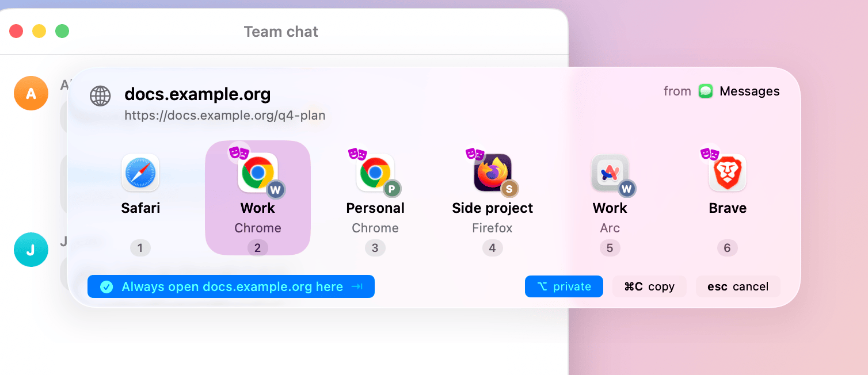The image size is (868, 375).
Task: Click the private masks badge on Personal Chrome
Action: click(x=357, y=154)
